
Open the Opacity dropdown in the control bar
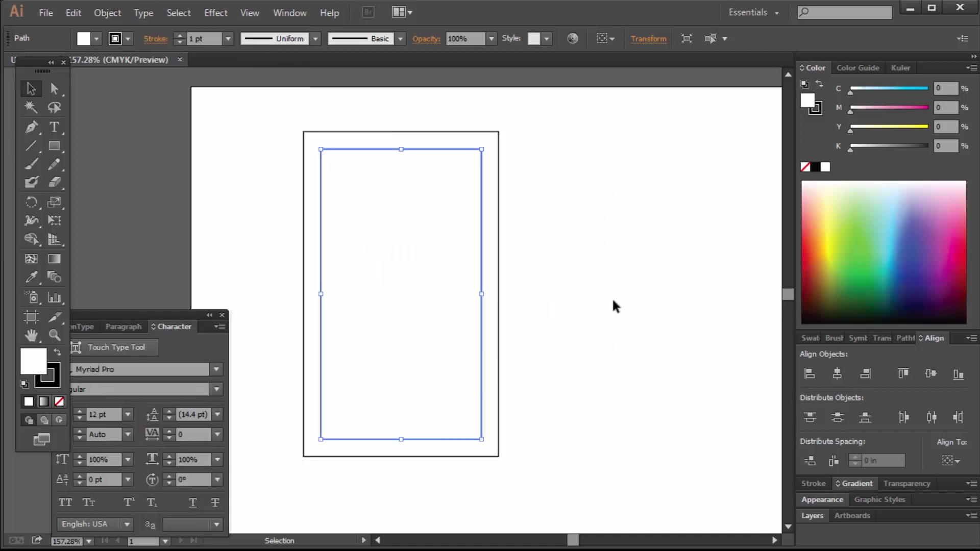click(x=491, y=38)
